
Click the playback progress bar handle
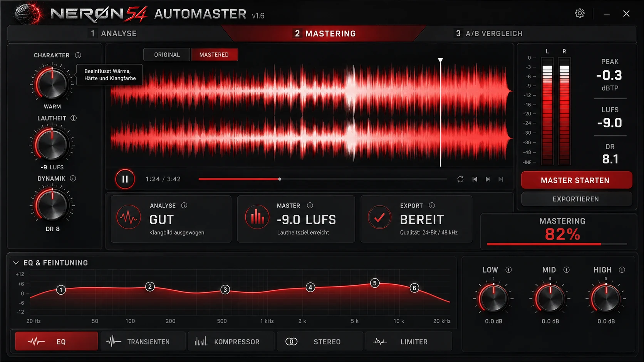coord(280,179)
